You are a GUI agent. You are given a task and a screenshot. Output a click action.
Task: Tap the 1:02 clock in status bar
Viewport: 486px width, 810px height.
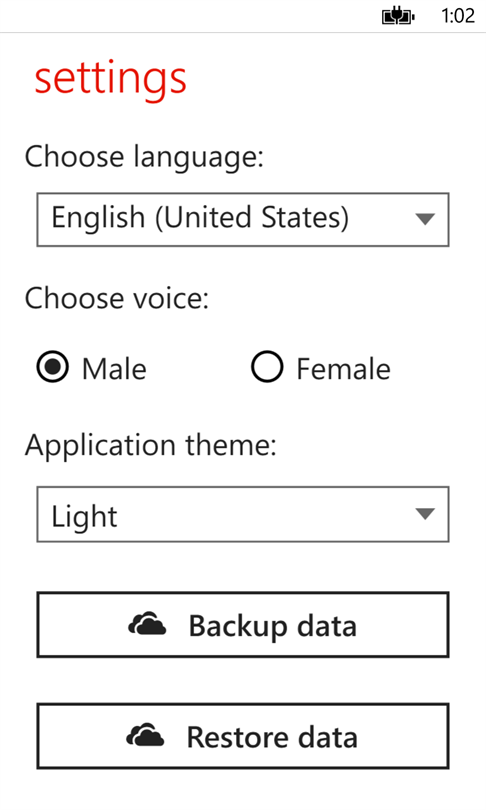458,17
